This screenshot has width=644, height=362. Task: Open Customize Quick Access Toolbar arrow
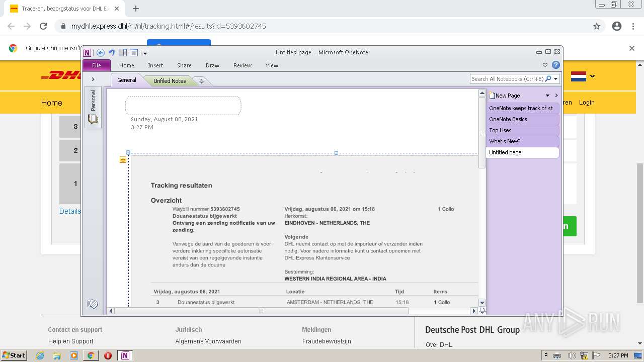click(x=145, y=53)
